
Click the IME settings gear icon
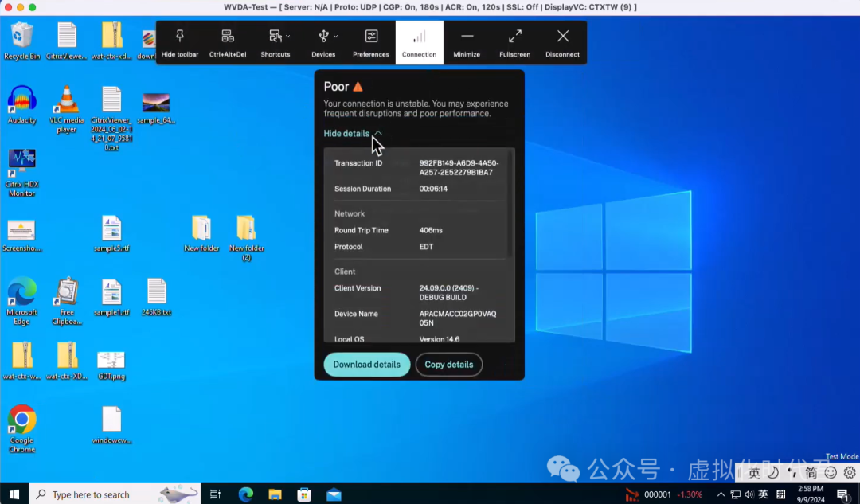[x=850, y=472]
